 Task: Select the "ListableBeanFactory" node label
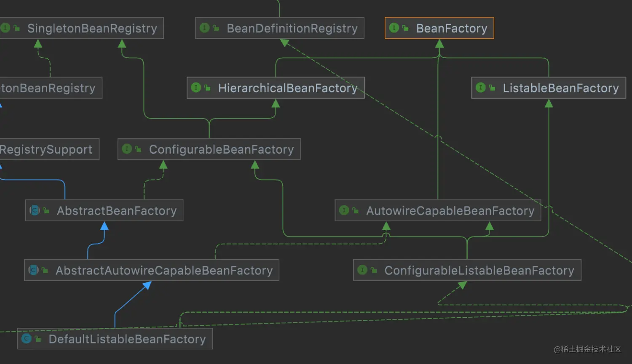561,88
